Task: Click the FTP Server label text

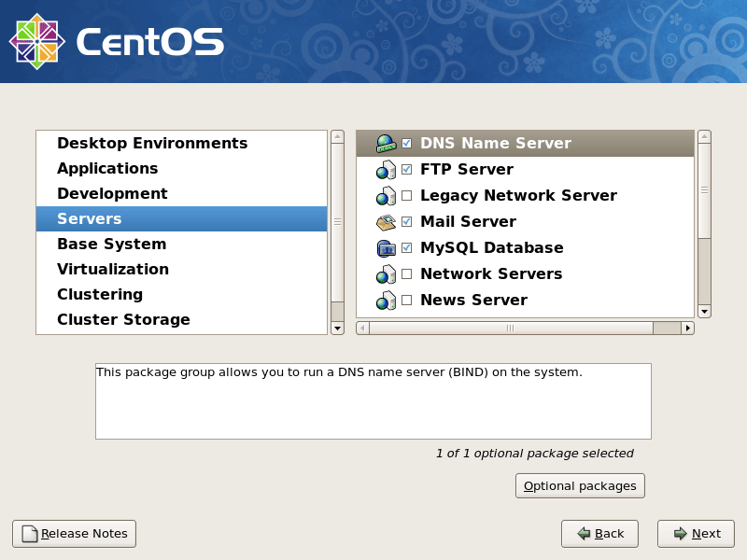Action: point(467,170)
